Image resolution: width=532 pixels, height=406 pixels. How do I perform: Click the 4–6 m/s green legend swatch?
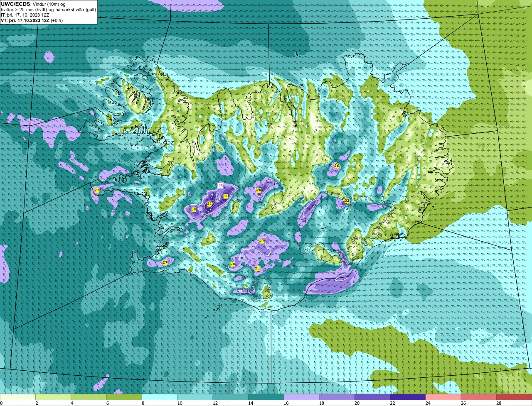click(x=89, y=397)
